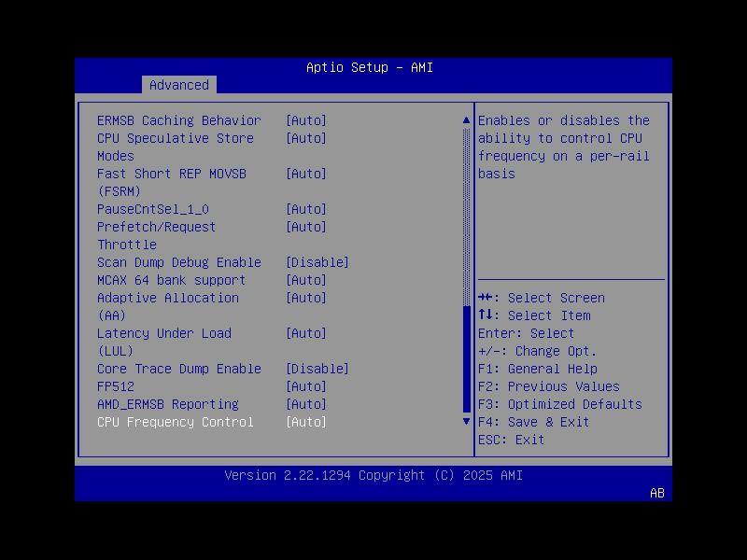Open CPU Frequency Control [Auto] value
This screenshot has height=560, width=747.
pyautogui.click(x=306, y=422)
